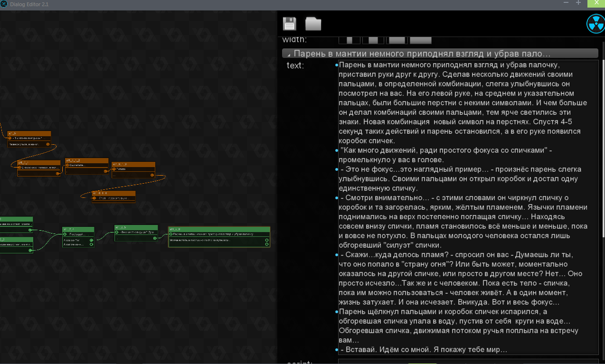Click the Dialog Editor app icon in title bar
This screenshot has height=364, width=605.
point(4,4)
